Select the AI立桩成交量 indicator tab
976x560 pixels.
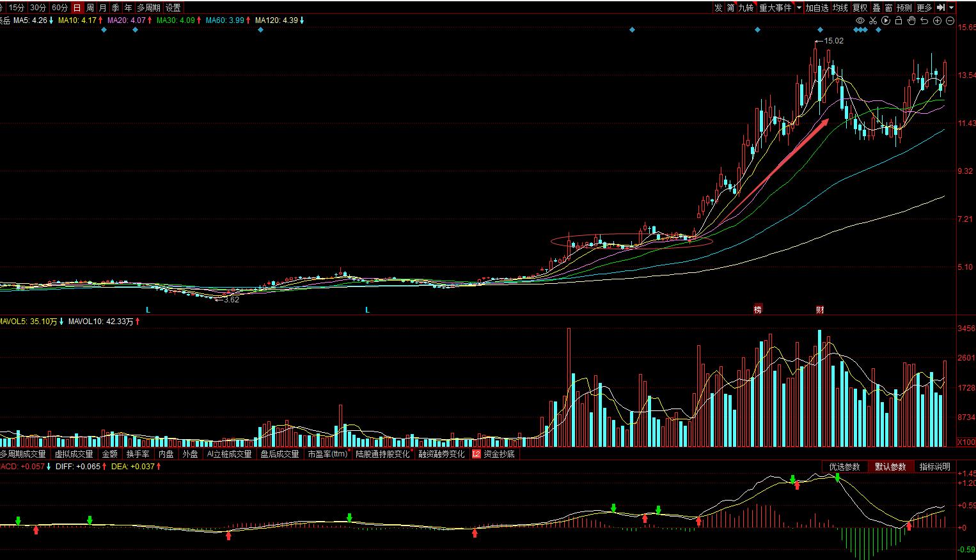[229, 454]
